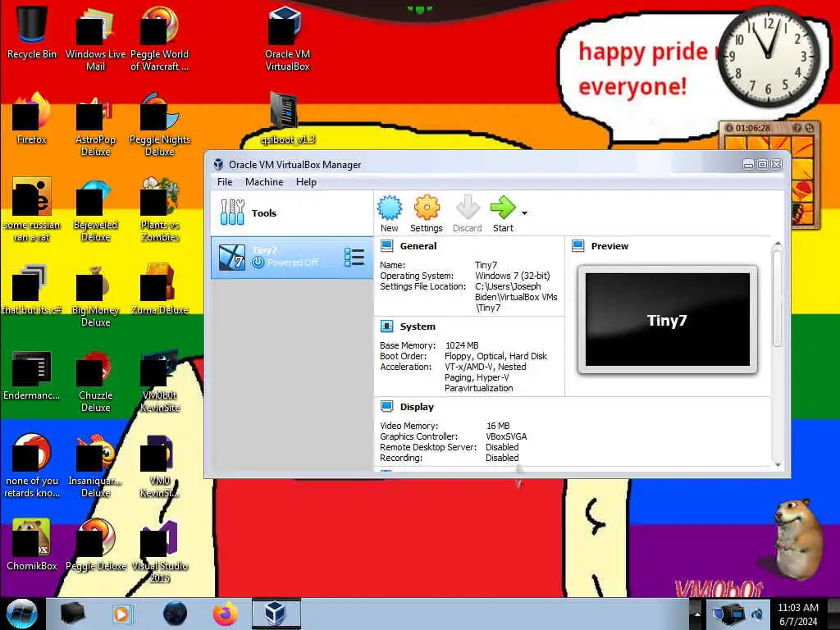This screenshot has width=840, height=630.
Task: Select Firefox desktop icon
Action: pyautogui.click(x=32, y=118)
